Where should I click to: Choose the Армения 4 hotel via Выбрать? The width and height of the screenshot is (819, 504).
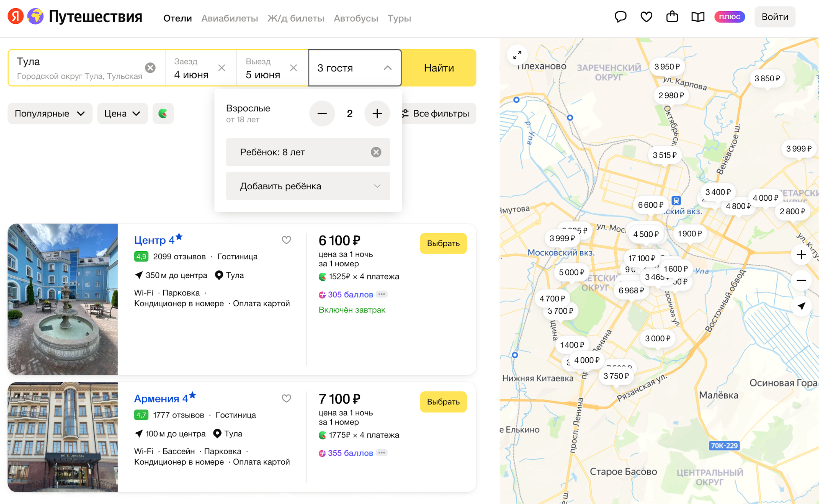pos(443,402)
